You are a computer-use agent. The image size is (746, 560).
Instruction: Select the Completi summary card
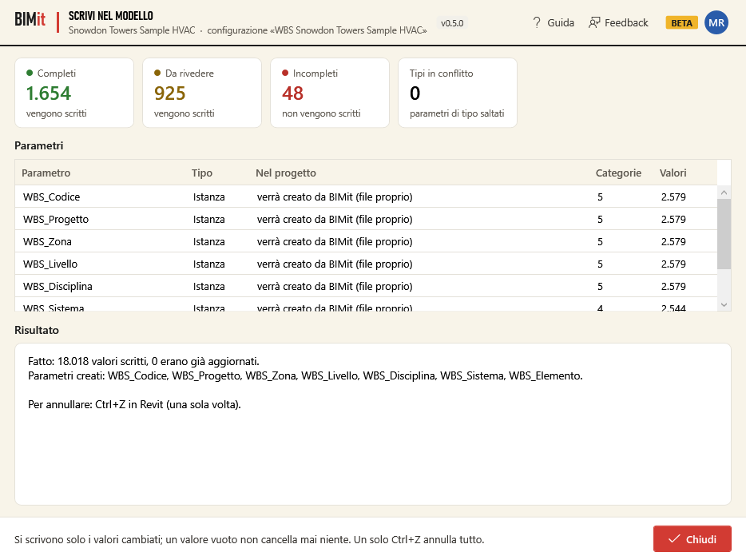pos(74,93)
